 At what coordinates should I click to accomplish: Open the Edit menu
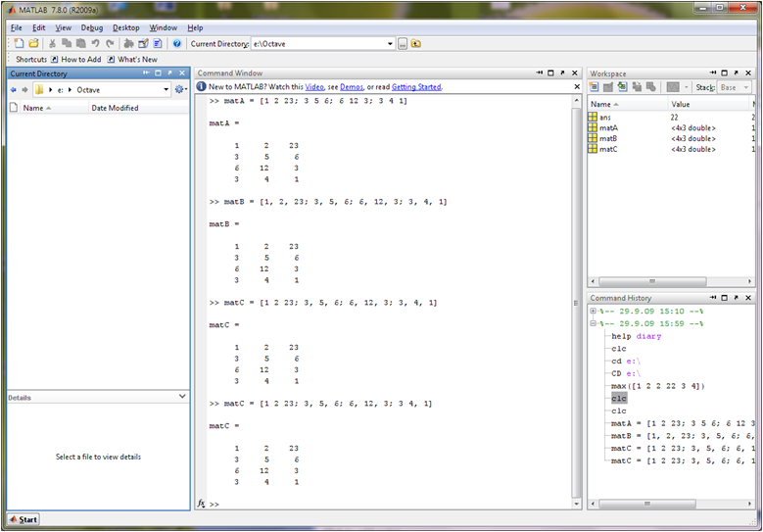point(39,27)
